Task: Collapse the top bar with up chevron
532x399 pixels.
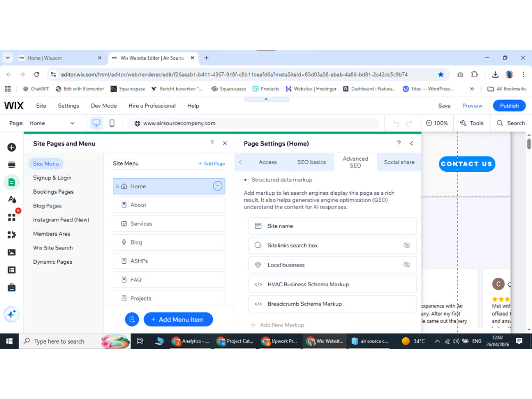Action: pos(267,99)
